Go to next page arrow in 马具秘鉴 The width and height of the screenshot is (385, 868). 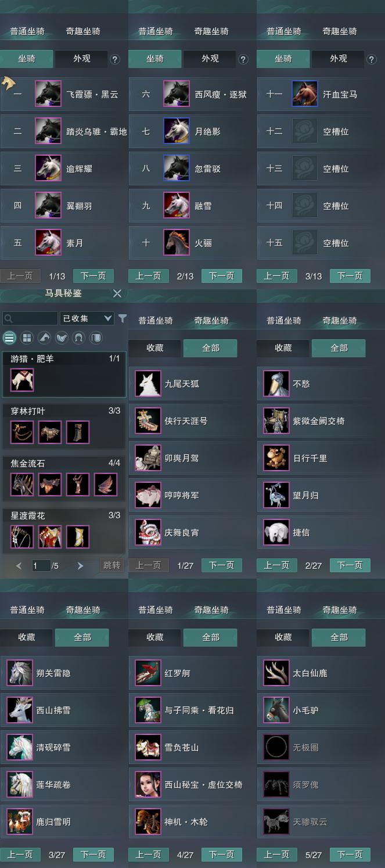pos(80,566)
